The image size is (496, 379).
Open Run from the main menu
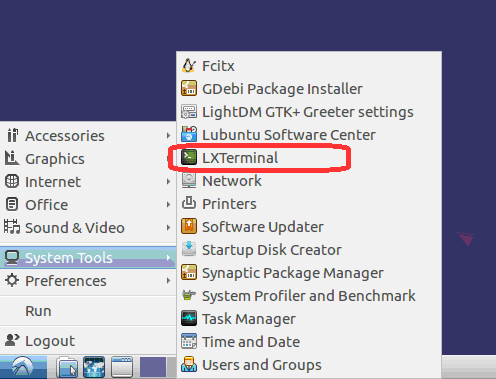pos(88,311)
